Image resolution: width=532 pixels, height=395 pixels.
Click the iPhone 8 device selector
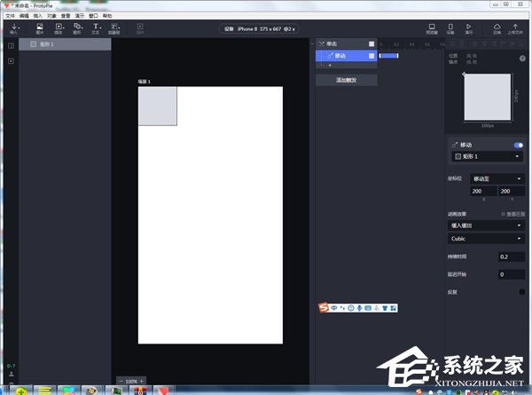coord(265,28)
